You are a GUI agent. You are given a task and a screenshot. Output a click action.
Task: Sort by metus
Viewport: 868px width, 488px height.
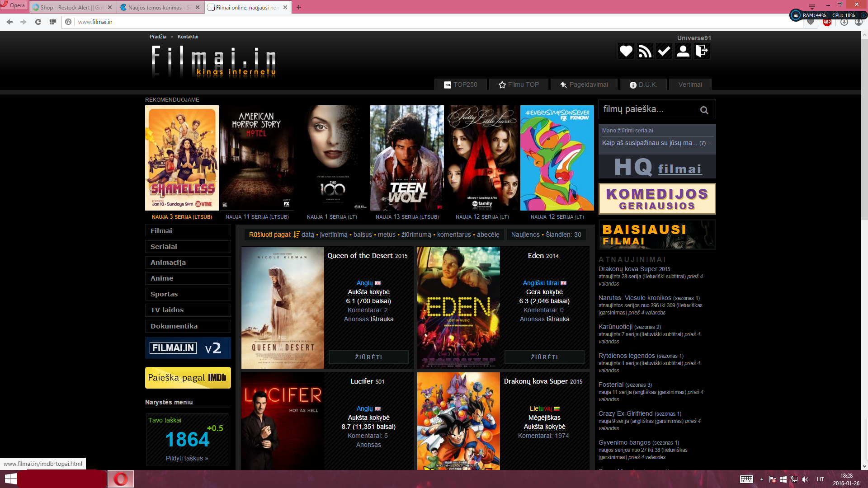coord(387,235)
